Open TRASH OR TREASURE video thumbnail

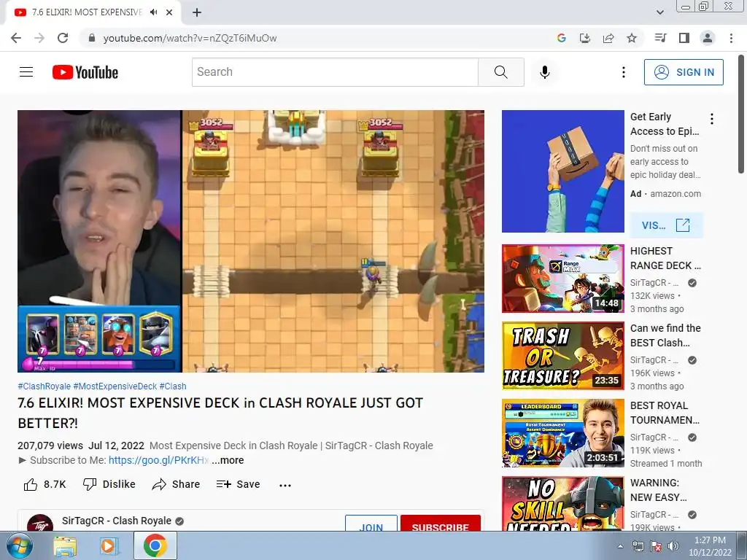coord(562,356)
